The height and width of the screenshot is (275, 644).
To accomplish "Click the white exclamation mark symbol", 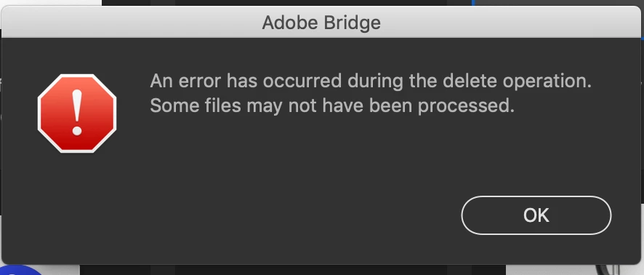I will [x=77, y=112].
